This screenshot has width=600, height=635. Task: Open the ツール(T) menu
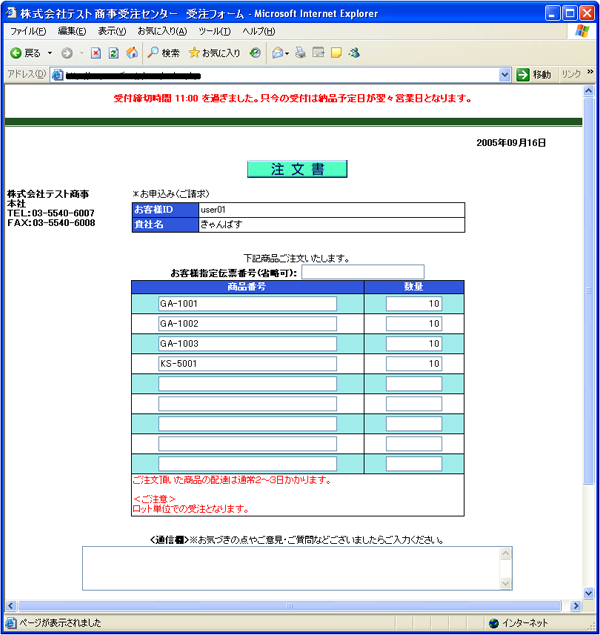[214, 32]
